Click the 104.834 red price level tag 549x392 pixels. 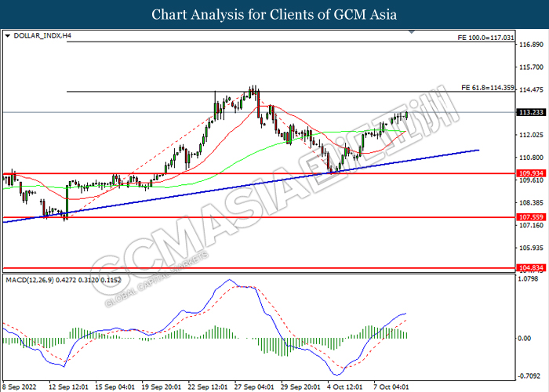(x=531, y=268)
